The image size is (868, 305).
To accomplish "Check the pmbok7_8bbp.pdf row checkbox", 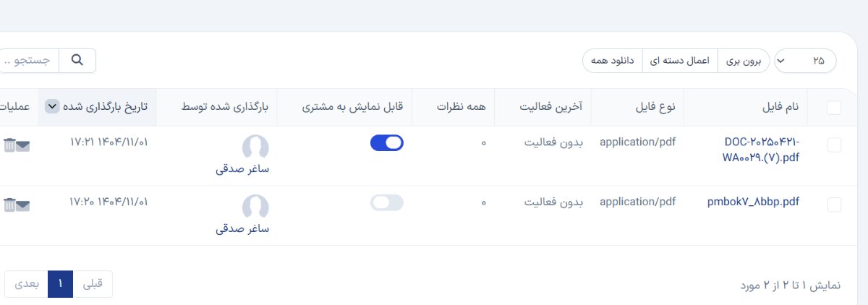I will click(x=834, y=205).
